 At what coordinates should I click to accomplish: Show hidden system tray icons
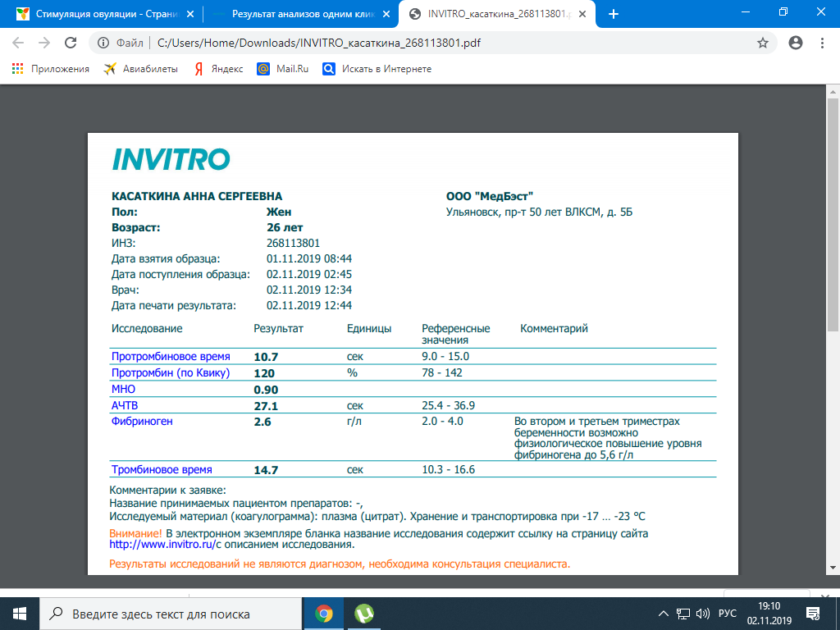pos(663,614)
